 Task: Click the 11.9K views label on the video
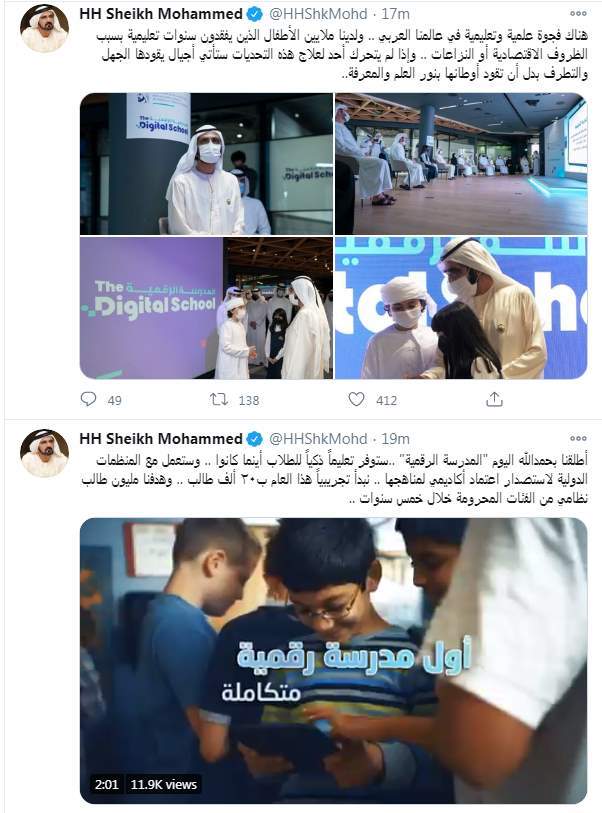163,784
